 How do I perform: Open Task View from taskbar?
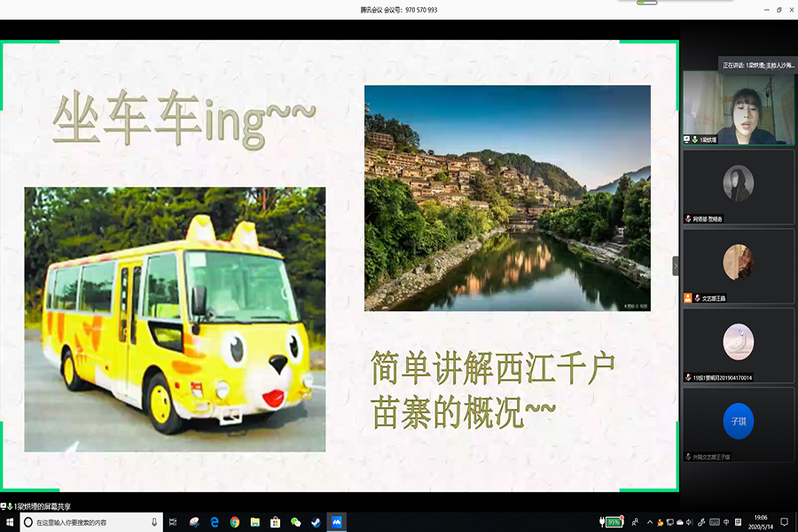(173, 522)
